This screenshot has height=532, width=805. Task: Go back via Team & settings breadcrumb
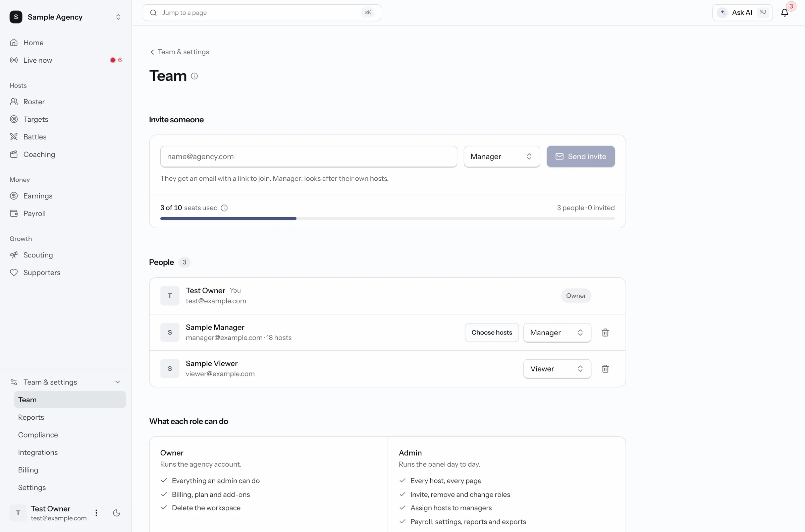pyautogui.click(x=179, y=52)
